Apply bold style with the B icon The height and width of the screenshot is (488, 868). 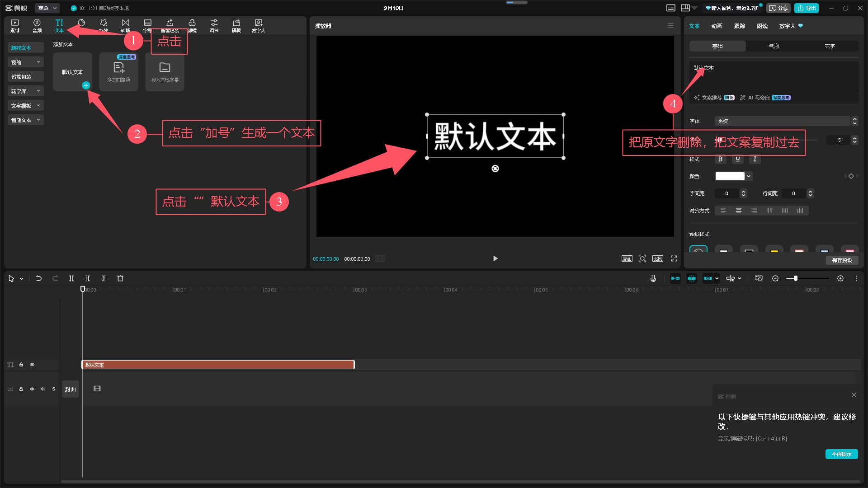pos(720,159)
